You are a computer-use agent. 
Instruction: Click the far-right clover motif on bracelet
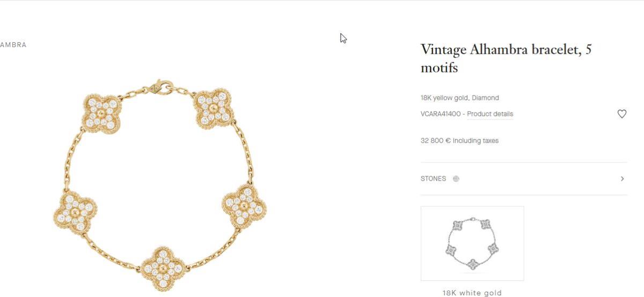coord(244,206)
